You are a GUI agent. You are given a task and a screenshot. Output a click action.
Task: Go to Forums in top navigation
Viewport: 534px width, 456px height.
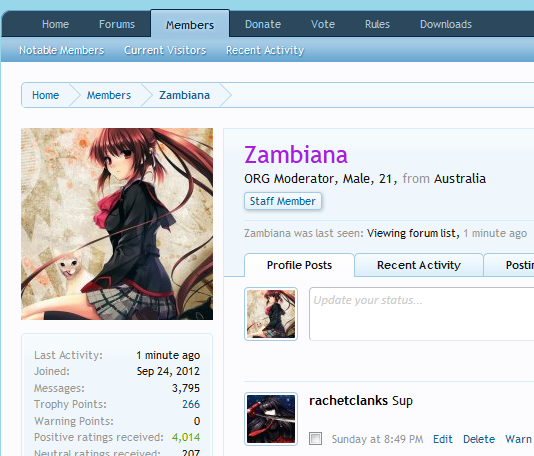pos(117,24)
